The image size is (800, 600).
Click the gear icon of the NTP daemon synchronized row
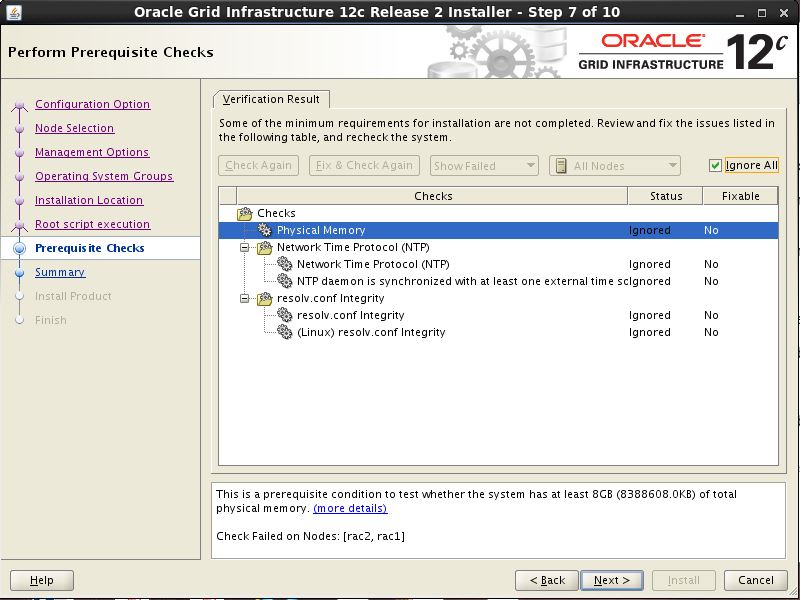click(284, 281)
